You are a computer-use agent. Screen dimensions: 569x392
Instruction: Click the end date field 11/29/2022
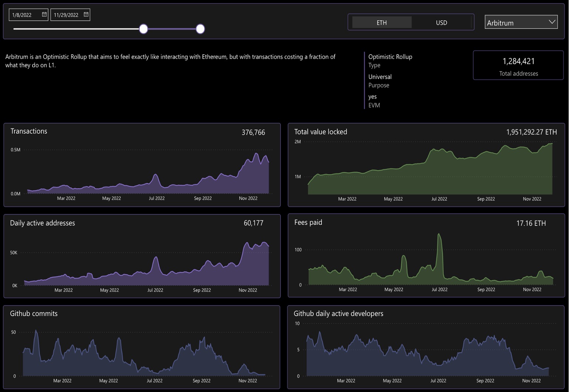pyautogui.click(x=70, y=15)
